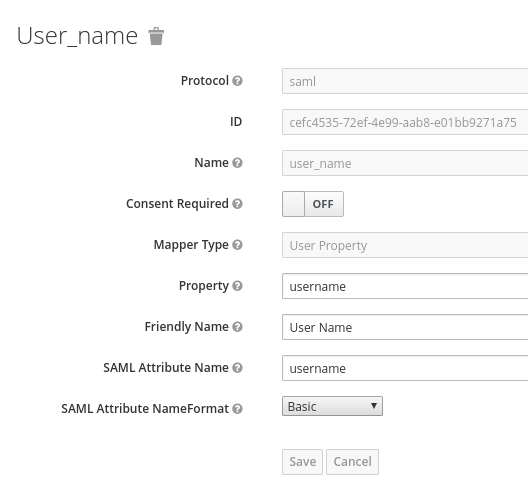The image size is (528, 494).
Task: Select the 'SAML Attribute NameFormat' label
Action: [x=145, y=408]
